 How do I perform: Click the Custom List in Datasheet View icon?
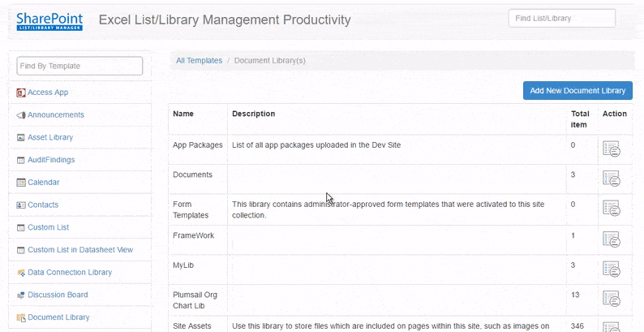[21, 250]
